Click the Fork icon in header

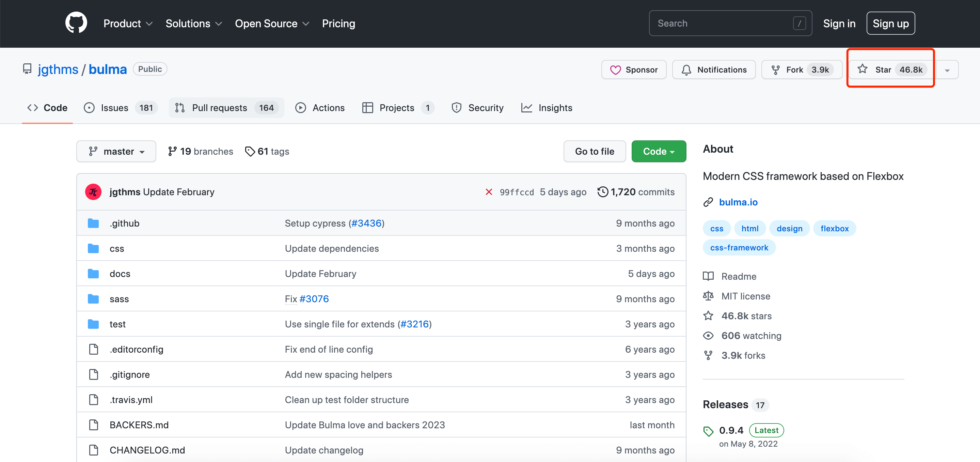pos(775,70)
